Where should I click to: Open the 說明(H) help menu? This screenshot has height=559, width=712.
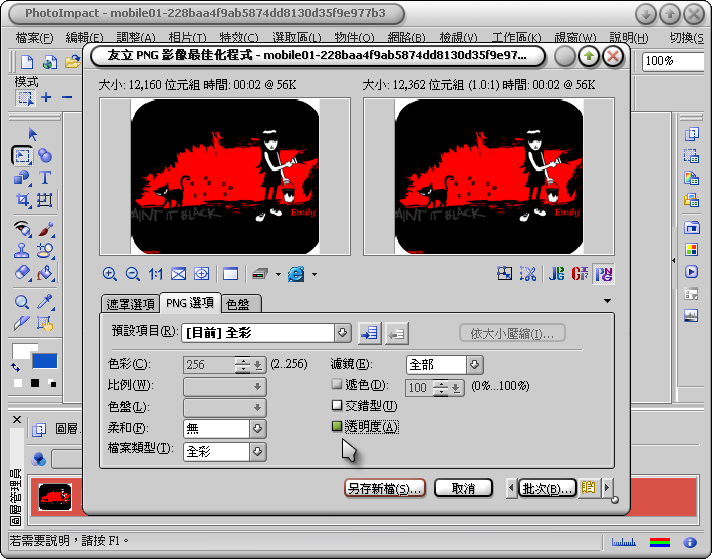628,37
